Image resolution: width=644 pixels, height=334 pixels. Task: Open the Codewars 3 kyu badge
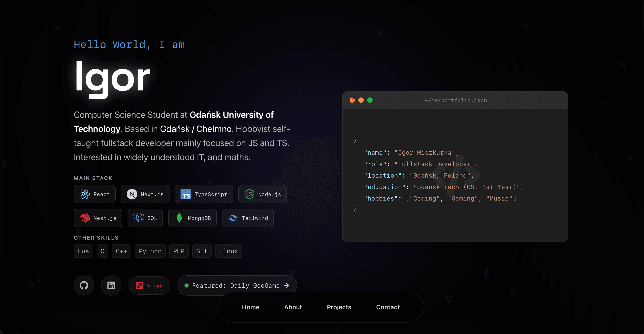(x=149, y=285)
